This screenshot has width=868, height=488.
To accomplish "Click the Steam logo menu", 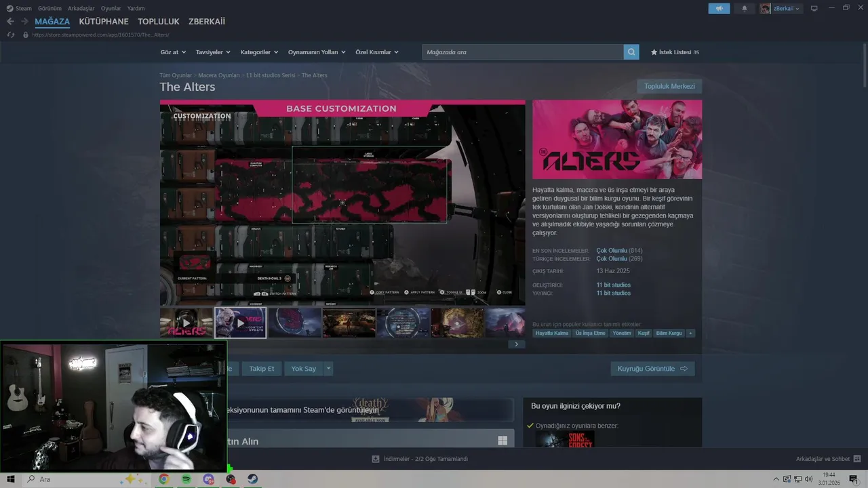I will (19, 8).
